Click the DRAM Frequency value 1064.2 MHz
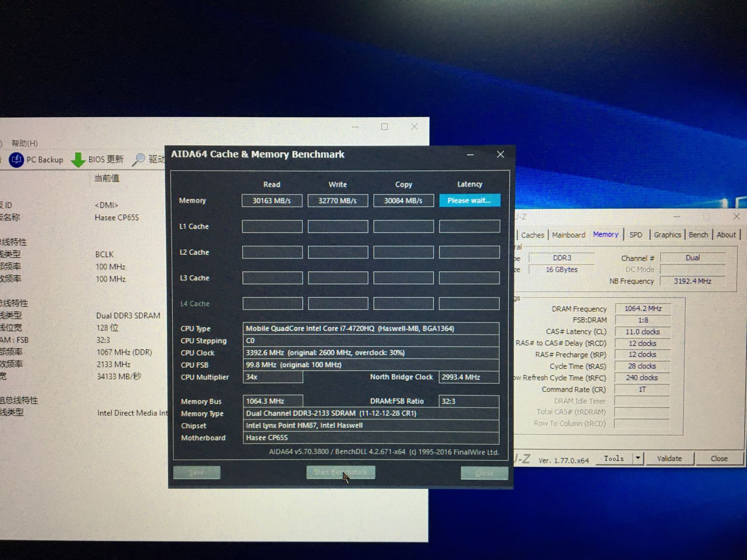 point(643,308)
